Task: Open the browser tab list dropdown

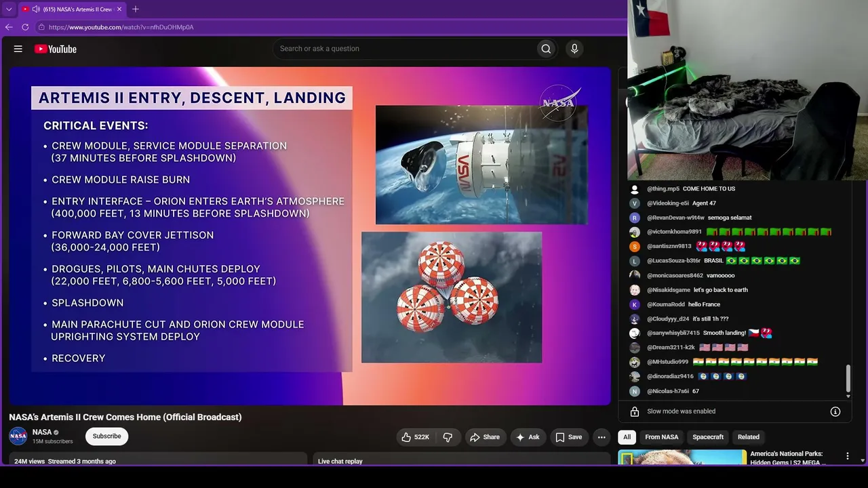Action: [x=9, y=9]
